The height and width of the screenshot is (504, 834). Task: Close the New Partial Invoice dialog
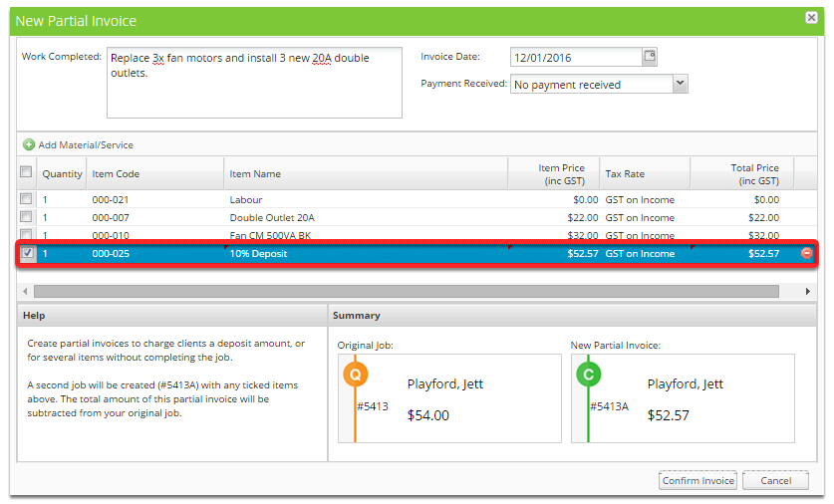pyautogui.click(x=811, y=18)
